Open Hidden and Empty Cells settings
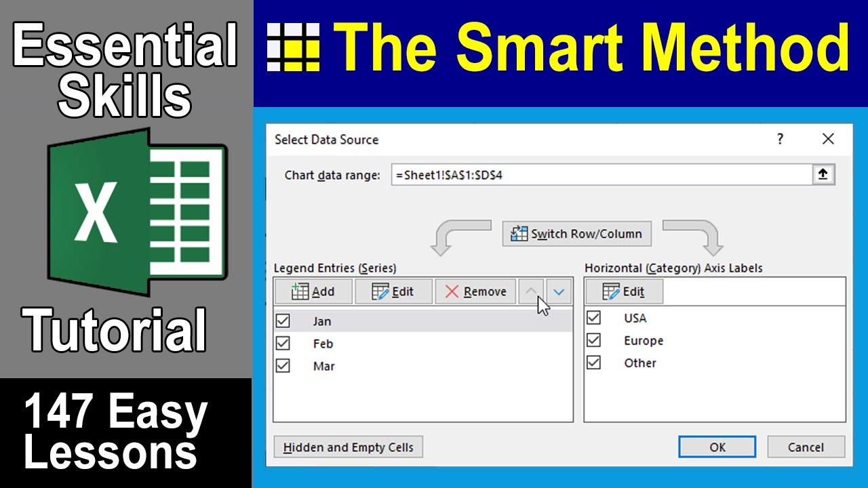 tap(348, 447)
